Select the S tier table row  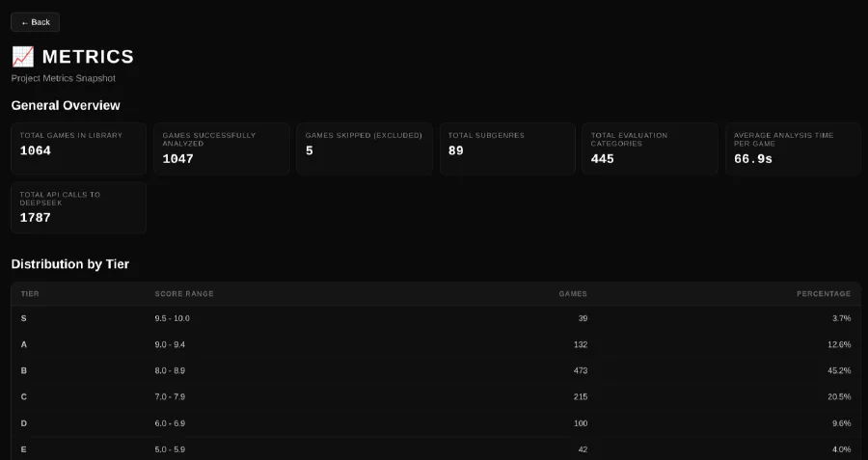point(435,318)
